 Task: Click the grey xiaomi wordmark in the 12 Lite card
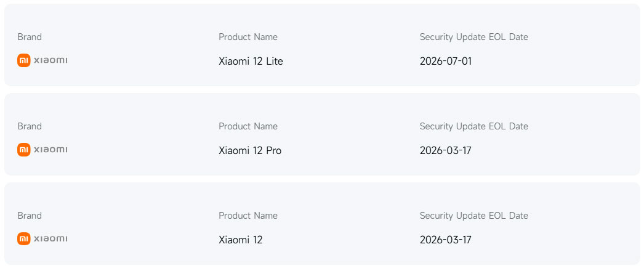point(50,60)
